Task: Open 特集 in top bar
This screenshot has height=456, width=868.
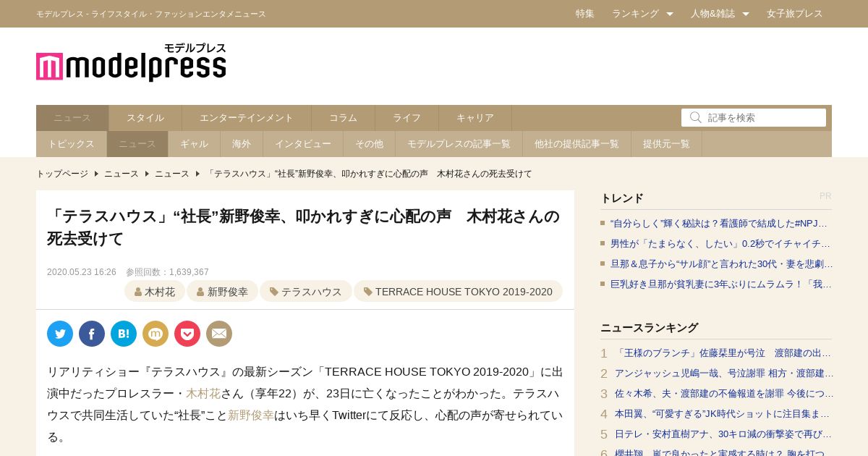Action: (x=585, y=14)
